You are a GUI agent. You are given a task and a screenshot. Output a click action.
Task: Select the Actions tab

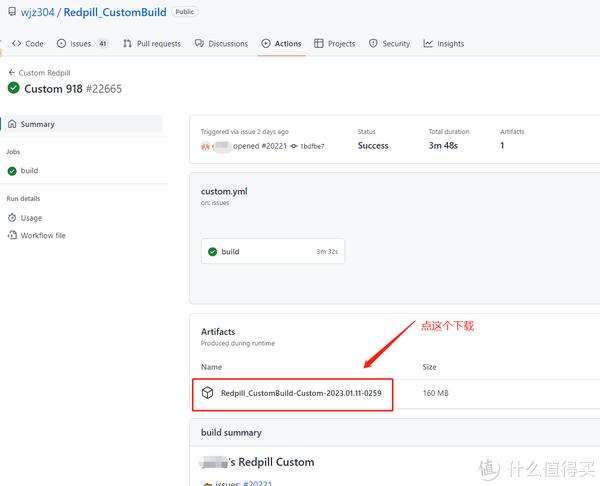click(x=281, y=44)
